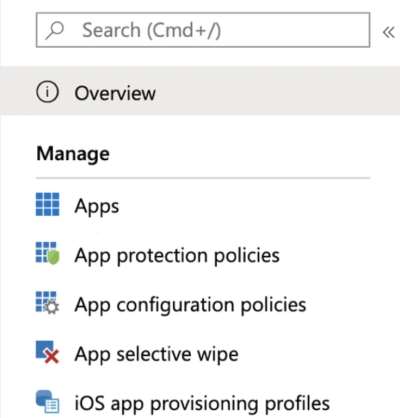This screenshot has height=418, width=400.
Task: Click empty highlighted area of Overview row
Action: [x=277, y=91]
